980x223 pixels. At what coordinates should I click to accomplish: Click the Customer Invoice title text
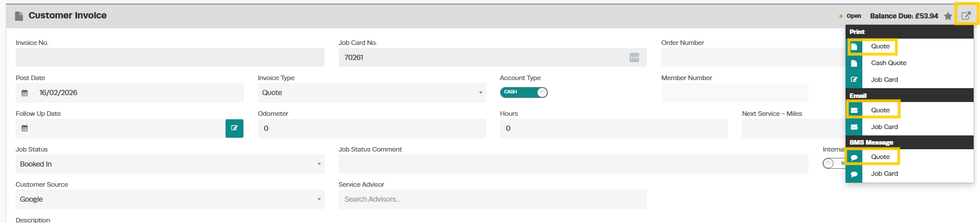point(67,16)
